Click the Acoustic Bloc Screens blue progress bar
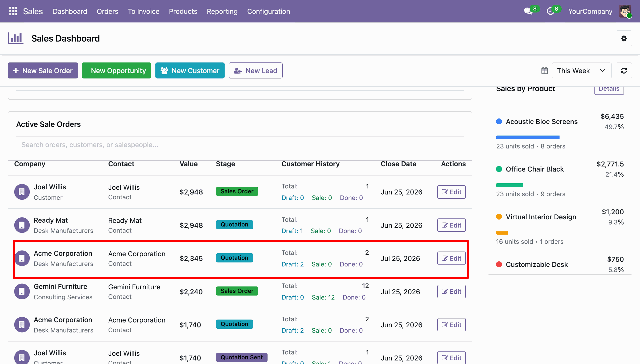This screenshot has width=640, height=364. tap(528, 137)
